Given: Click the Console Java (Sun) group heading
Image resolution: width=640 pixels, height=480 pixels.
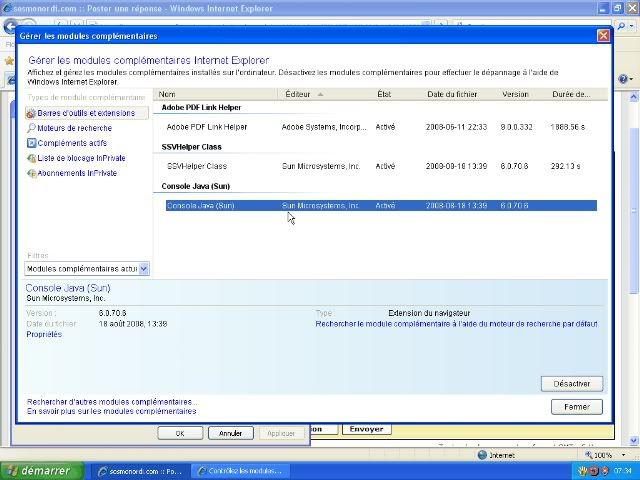Looking at the screenshot, I should pyautogui.click(x=196, y=186).
